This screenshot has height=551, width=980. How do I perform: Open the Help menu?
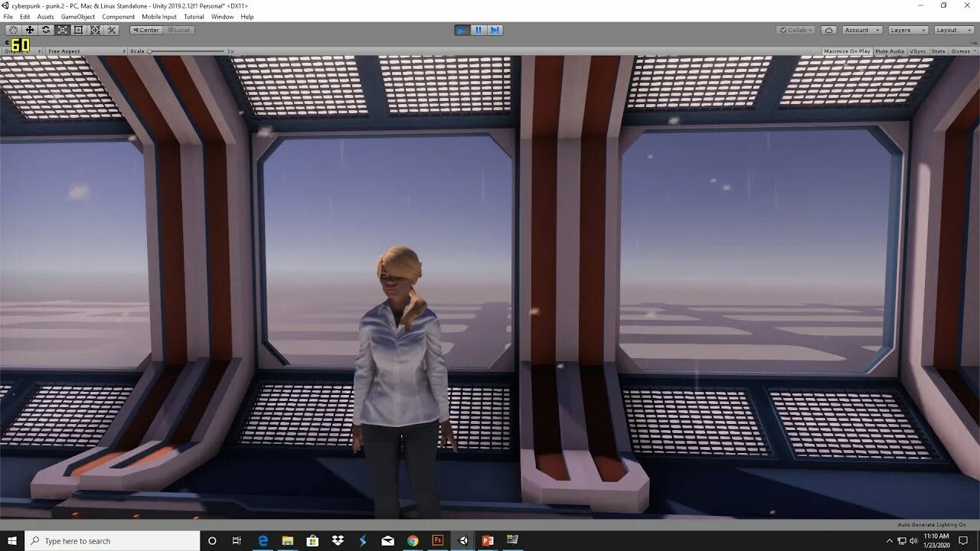pyautogui.click(x=247, y=17)
